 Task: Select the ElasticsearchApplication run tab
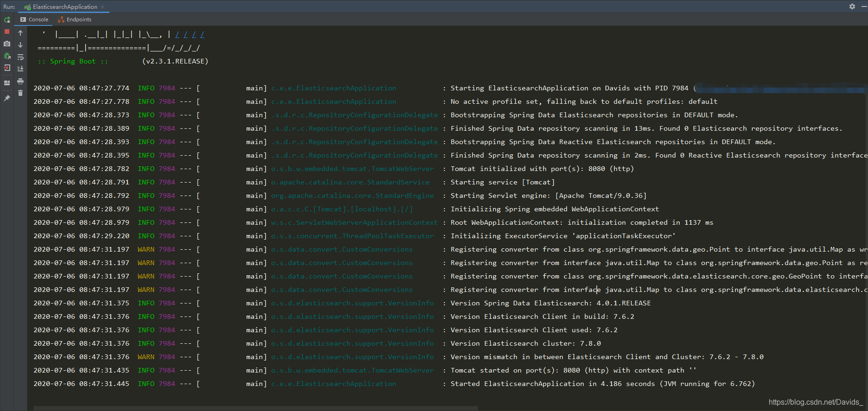64,7
